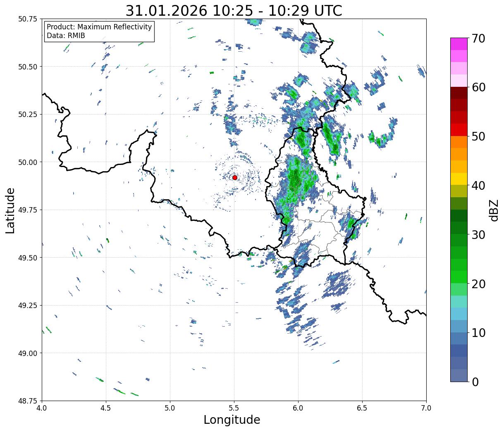Click the colorbar tick label 70

pos(478,38)
